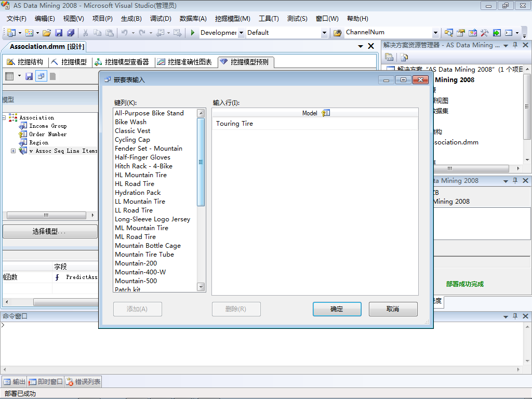This screenshot has height=399, width=532.
Task: Toggle the singleton query icon
Action: tap(41, 76)
